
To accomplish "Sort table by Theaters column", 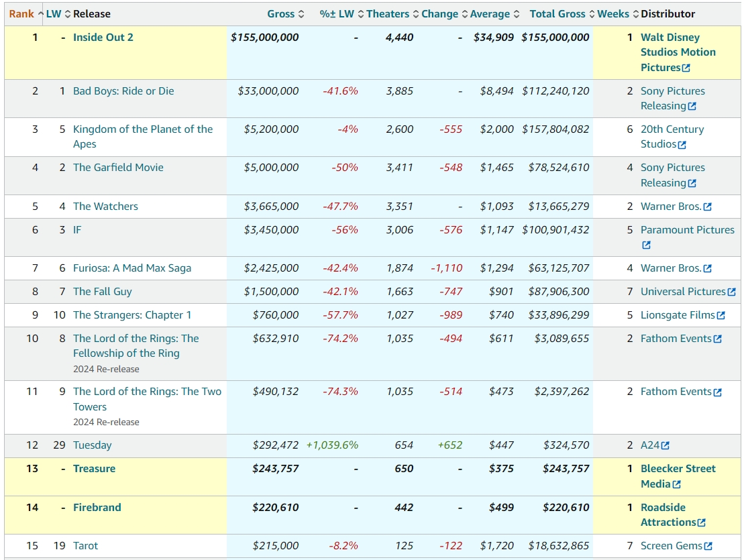I will click(x=388, y=13).
